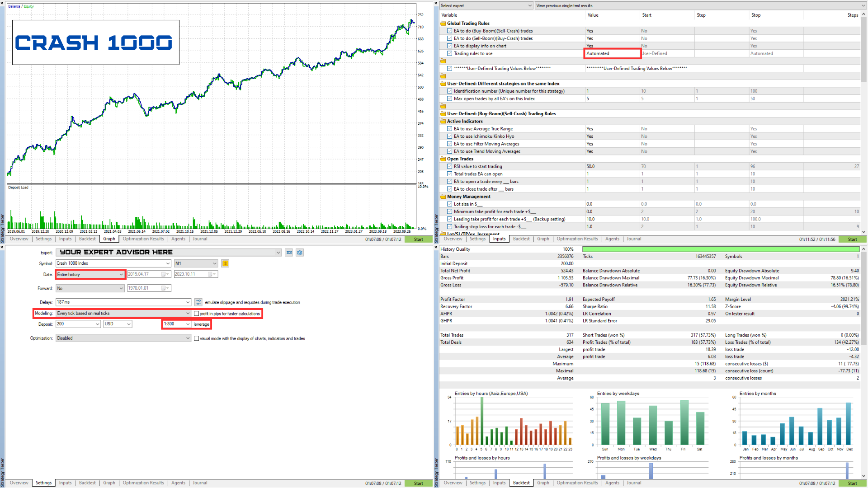The image size is (868, 488).
Task: Open the Optimization dropdown set to Disabled
Action: click(123, 338)
